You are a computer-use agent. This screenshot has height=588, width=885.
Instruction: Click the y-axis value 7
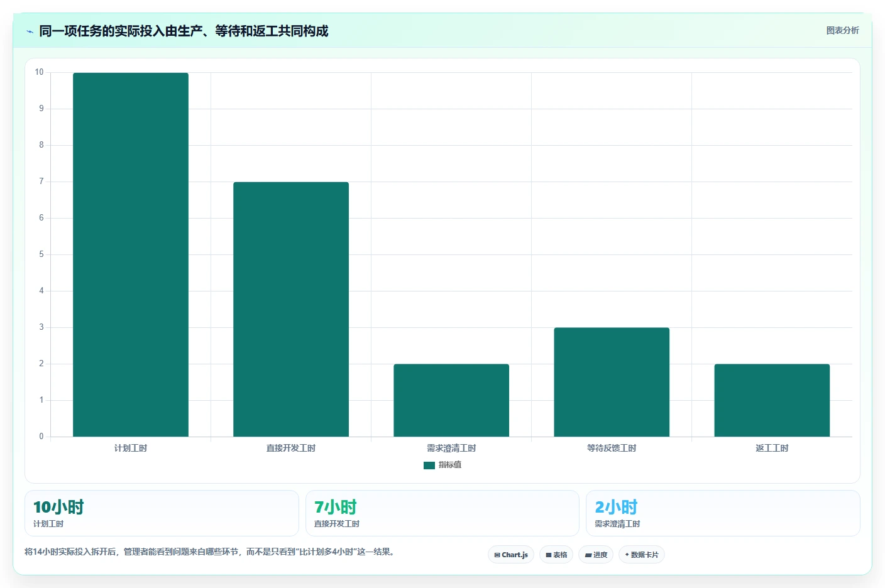point(41,182)
